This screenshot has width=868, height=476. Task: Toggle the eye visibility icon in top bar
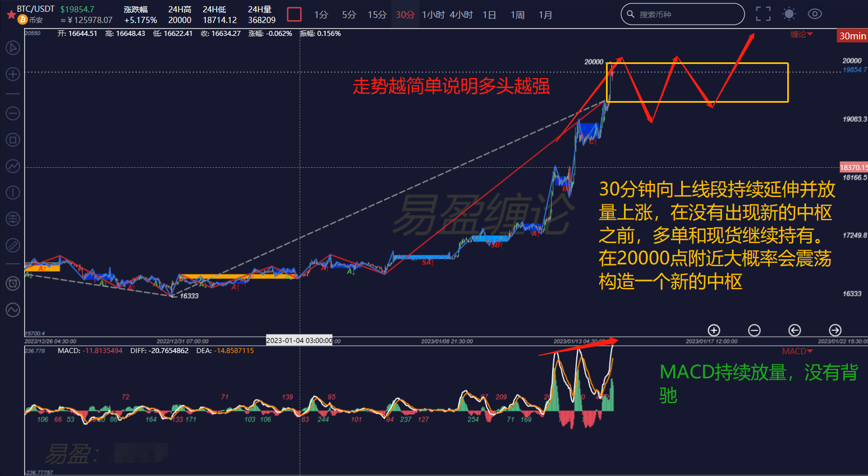click(815, 14)
